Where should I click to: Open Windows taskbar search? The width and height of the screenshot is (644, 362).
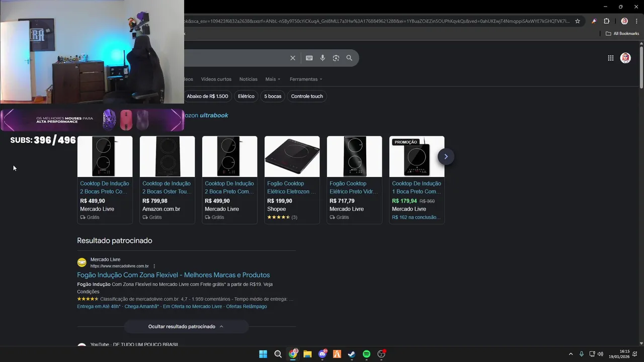coord(278,354)
